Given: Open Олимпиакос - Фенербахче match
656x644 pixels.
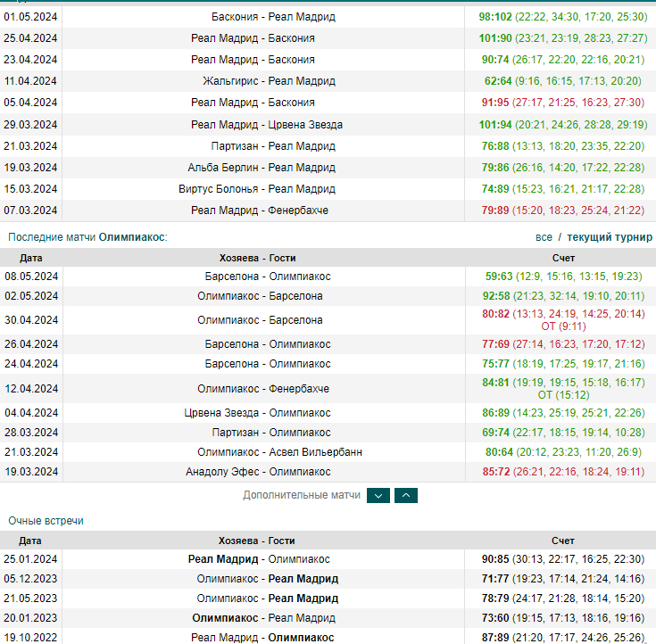Looking at the screenshot, I should pos(263,389).
